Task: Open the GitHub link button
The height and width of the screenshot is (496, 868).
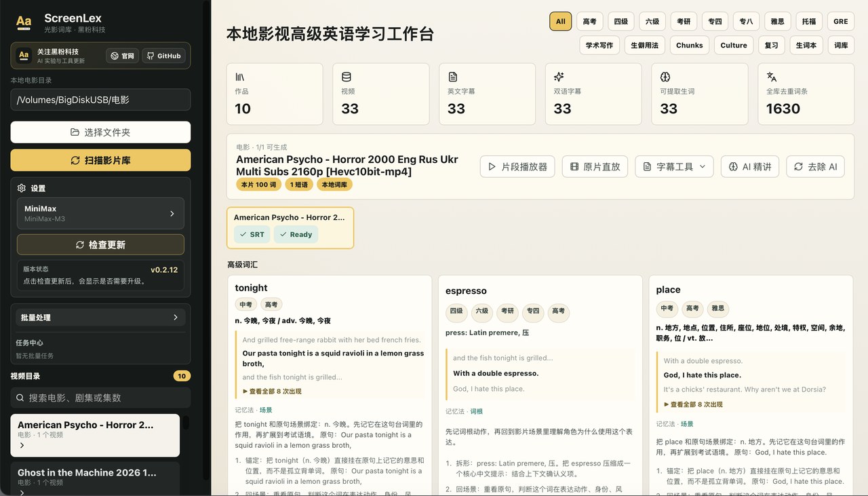Action: point(163,56)
